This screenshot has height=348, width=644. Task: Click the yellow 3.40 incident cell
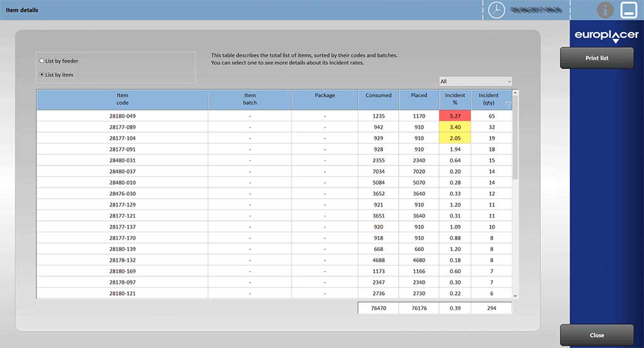tap(455, 127)
